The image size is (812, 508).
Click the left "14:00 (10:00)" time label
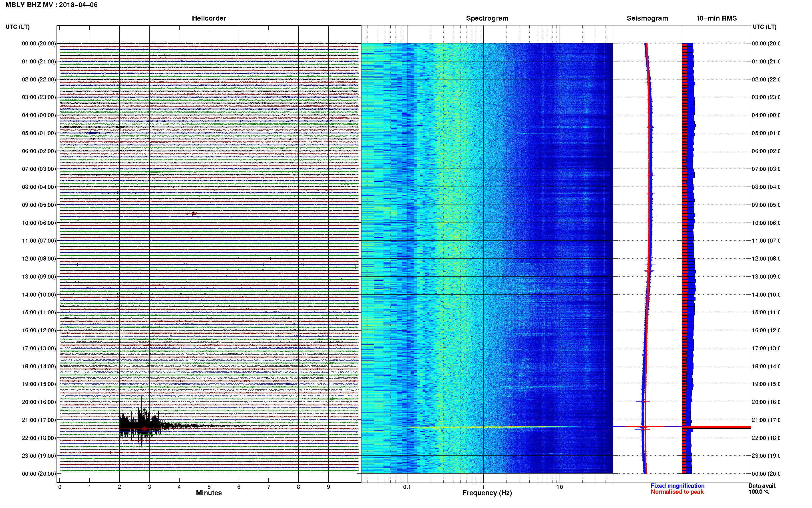[39, 295]
